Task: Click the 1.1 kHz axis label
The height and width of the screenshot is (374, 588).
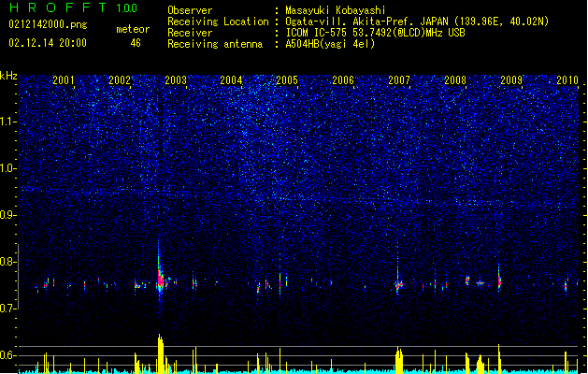Action: 7,122
